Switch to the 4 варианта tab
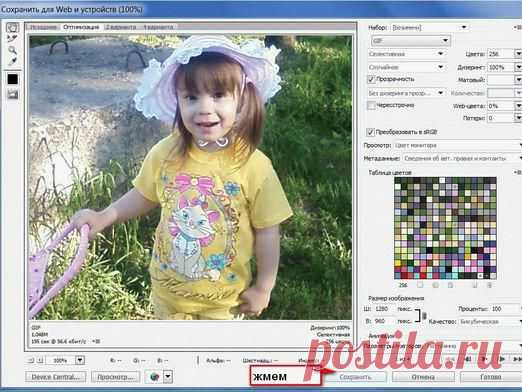 [158, 27]
